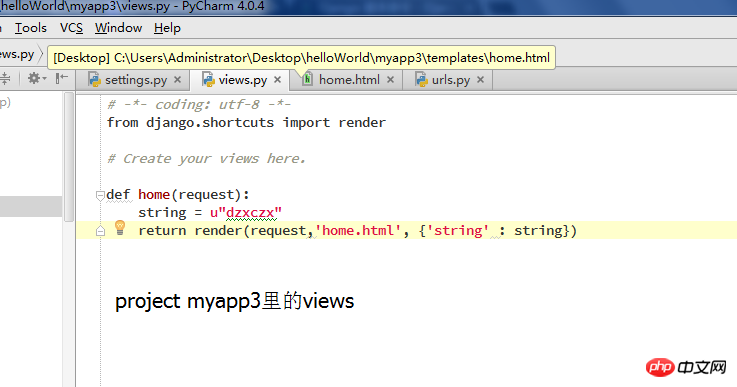Click the 'string' dictionary key in return line
This screenshot has width=737, height=387.
pos(458,230)
